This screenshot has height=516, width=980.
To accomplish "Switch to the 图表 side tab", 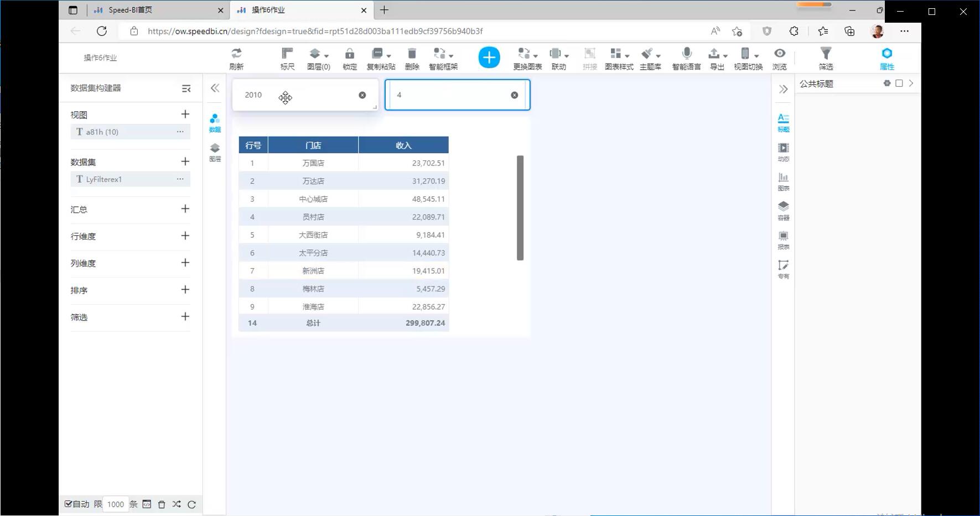I will click(x=783, y=181).
